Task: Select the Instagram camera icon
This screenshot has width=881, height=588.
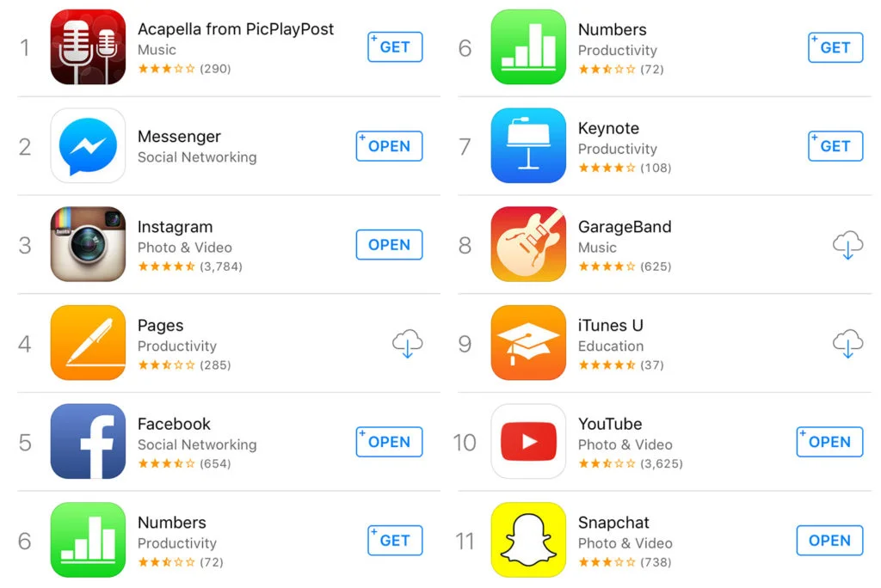Action: [88, 245]
